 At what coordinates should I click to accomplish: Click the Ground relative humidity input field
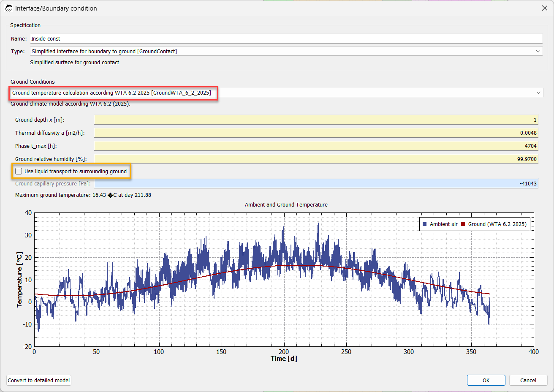coord(316,159)
